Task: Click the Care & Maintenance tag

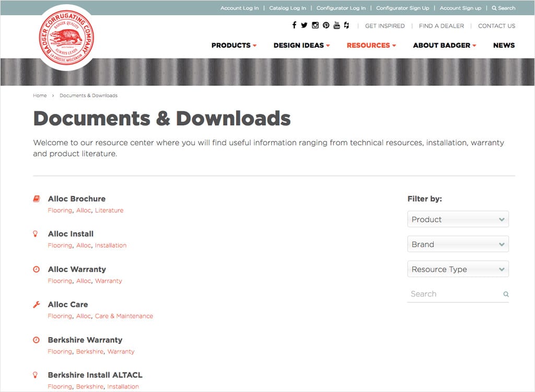Action: [x=124, y=316]
